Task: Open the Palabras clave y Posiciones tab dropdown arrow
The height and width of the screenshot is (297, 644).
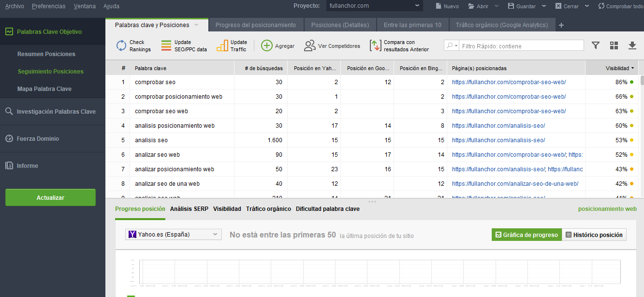Action: point(196,25)
